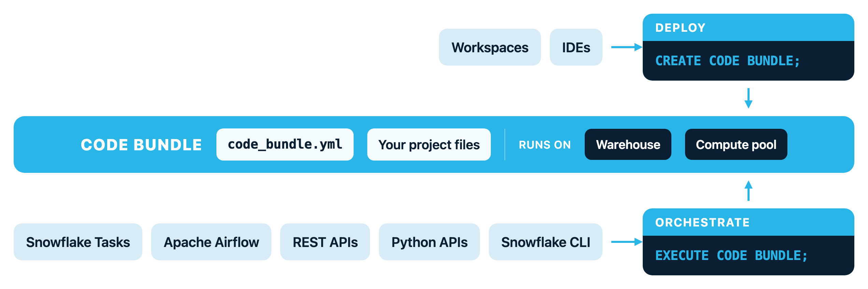Choose the Warehouse option
The image size is (868, 289).
point(628,144)
